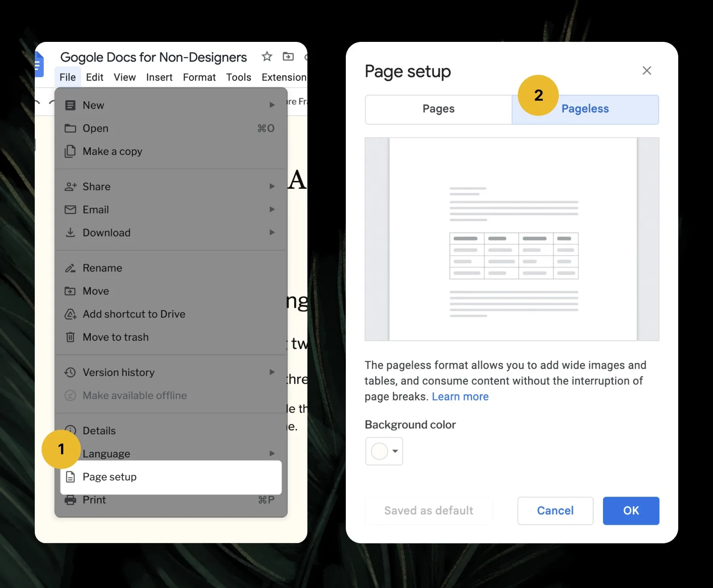
Task: Click the Move to trash icon
Action: (70, 337)
